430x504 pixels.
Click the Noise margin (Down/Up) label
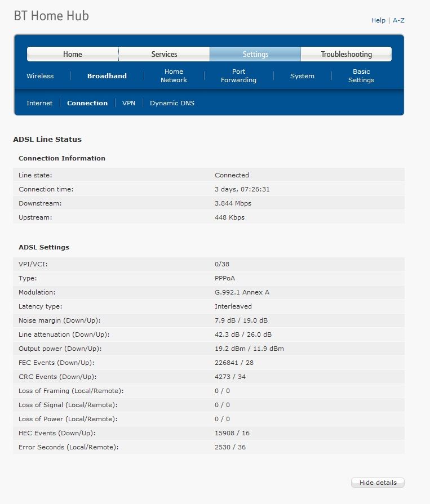pos(60,320)
